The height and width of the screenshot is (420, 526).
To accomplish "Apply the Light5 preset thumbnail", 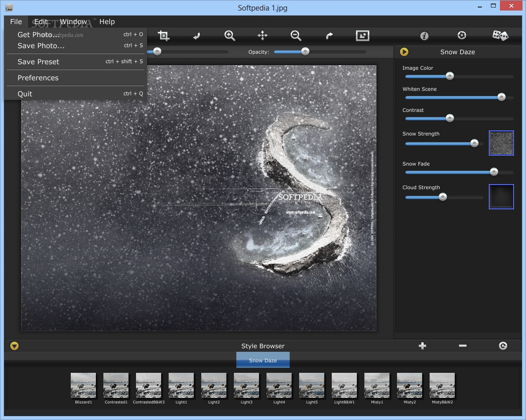I will 312,385.
